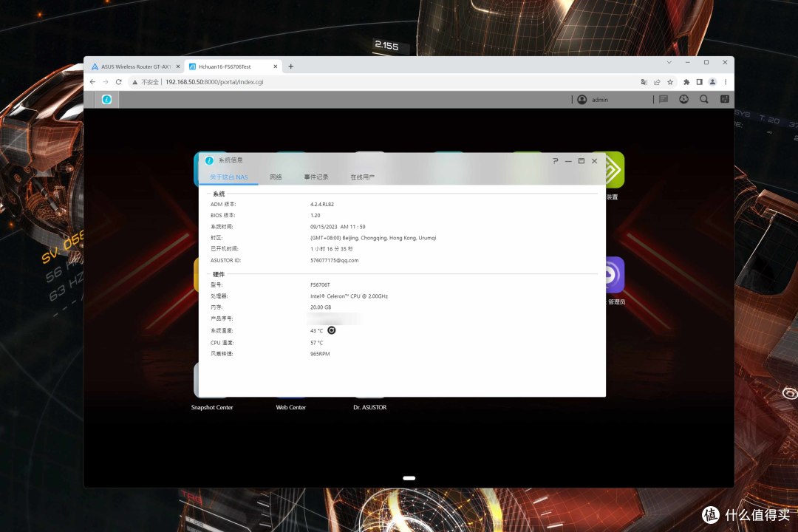The image size is (798, 532).
Task: Open the ADM search magnifier
Action: [x=704, y=99]
